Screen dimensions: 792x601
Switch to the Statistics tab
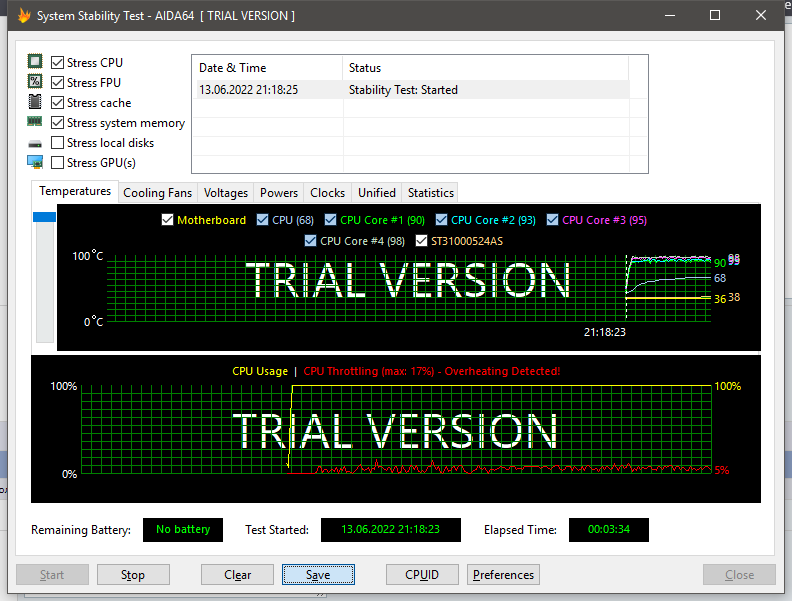click(430, 193)
